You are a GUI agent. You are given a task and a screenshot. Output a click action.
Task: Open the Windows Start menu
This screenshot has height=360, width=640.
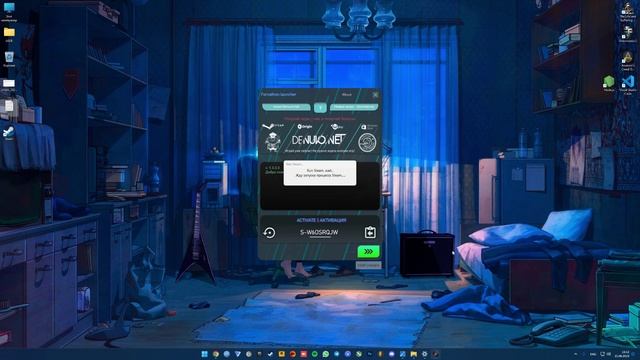tap(204, 354)
